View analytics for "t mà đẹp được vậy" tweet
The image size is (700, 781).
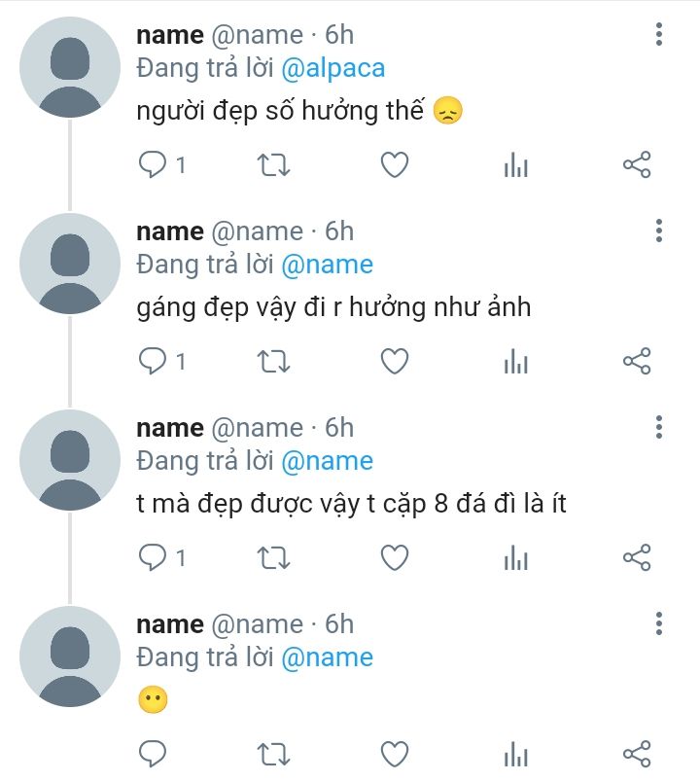pyautogui.click(x=515, y=558)
